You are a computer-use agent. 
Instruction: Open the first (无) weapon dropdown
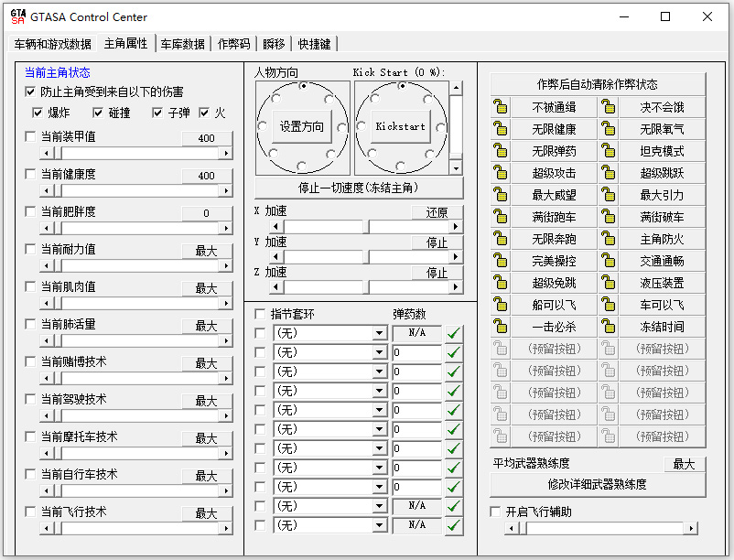tap(380, 333)
